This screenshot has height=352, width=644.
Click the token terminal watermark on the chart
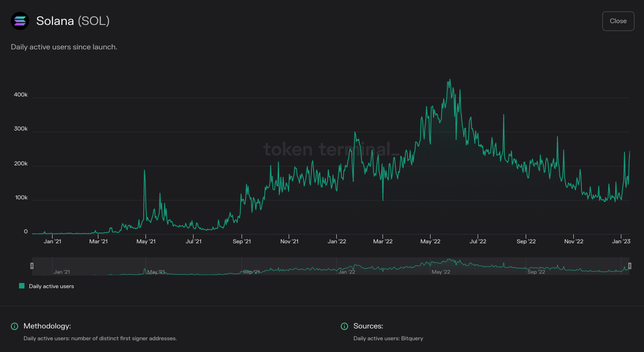(x=329, y=150)
